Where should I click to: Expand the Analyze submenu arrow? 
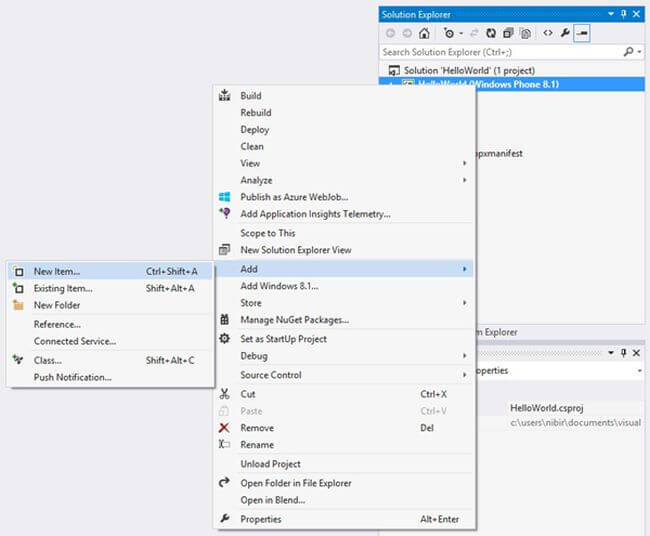click(x=464, y=180)
